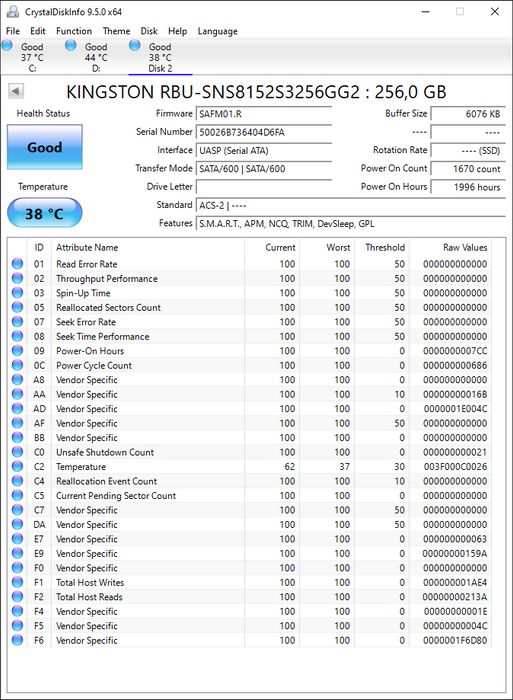513x700 pixels.
Task: Open the Theme menu
Action: pos(116,31)
